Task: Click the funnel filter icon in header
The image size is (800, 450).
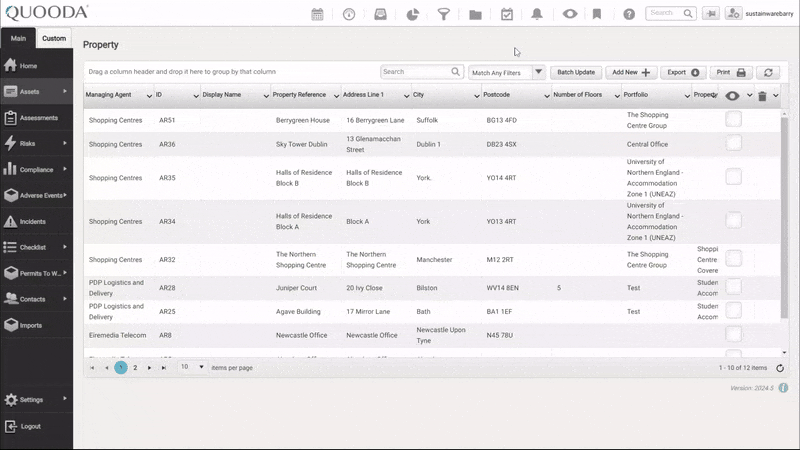Action: 444,14
